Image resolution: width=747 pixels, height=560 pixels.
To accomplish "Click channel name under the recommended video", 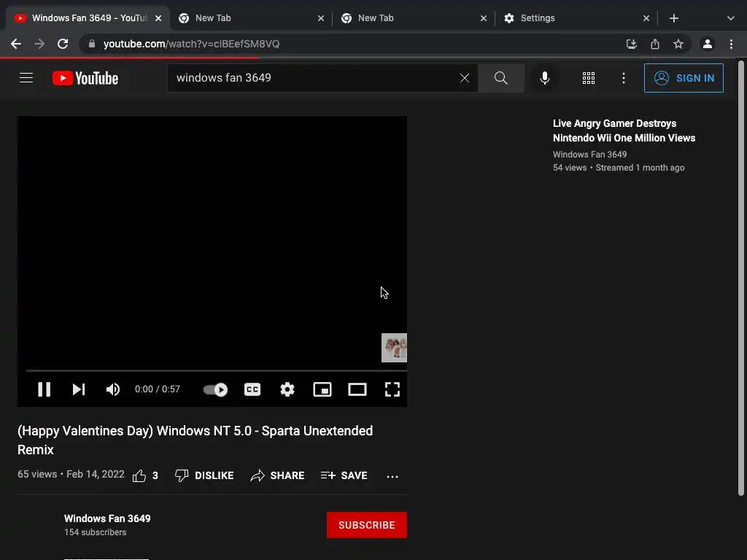I will coord(589,155).
